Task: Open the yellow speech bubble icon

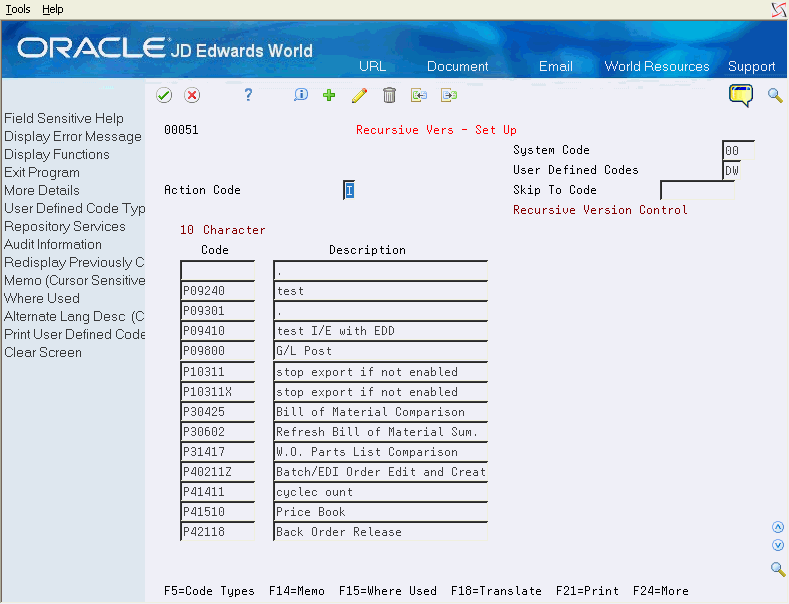Action: click(741, 95)
